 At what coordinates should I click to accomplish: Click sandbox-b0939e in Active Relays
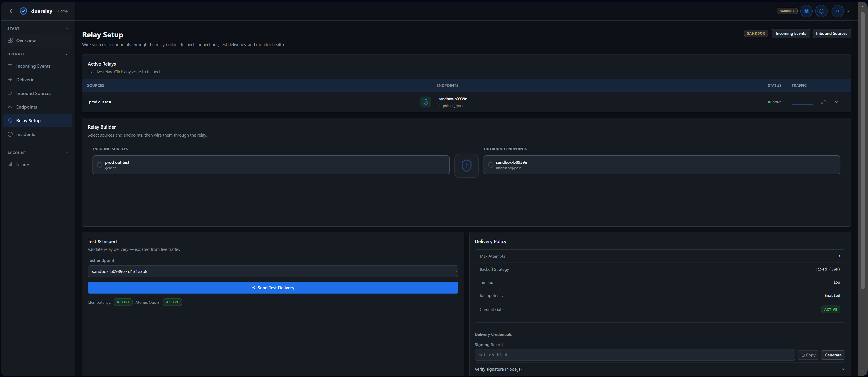[453, 99]
